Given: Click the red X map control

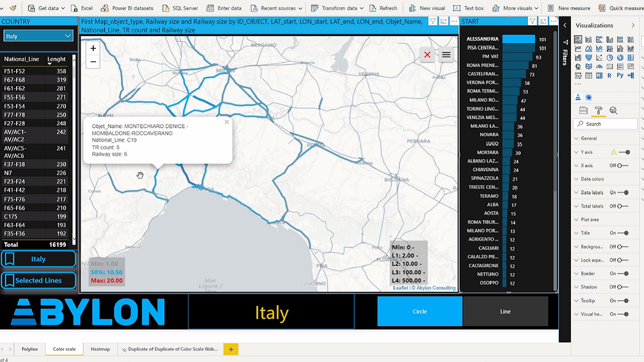Looking at the screenshot, I should pyautogui.click(x=427, y=55).
